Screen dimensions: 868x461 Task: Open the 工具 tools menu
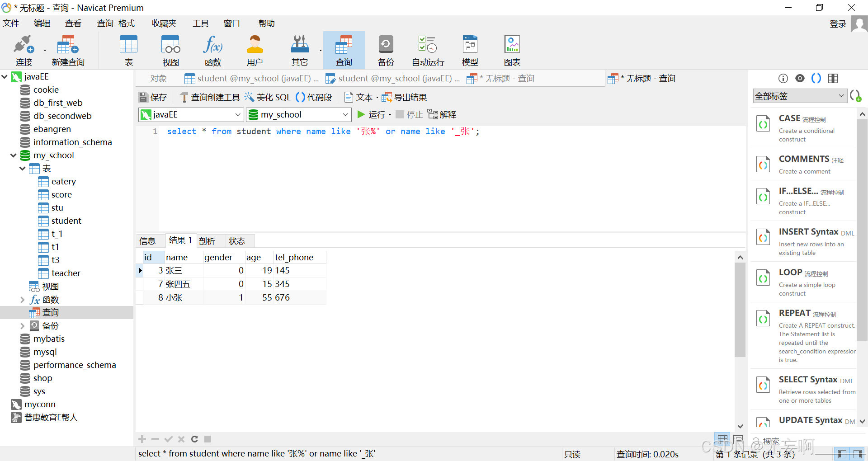click(201, 23)
